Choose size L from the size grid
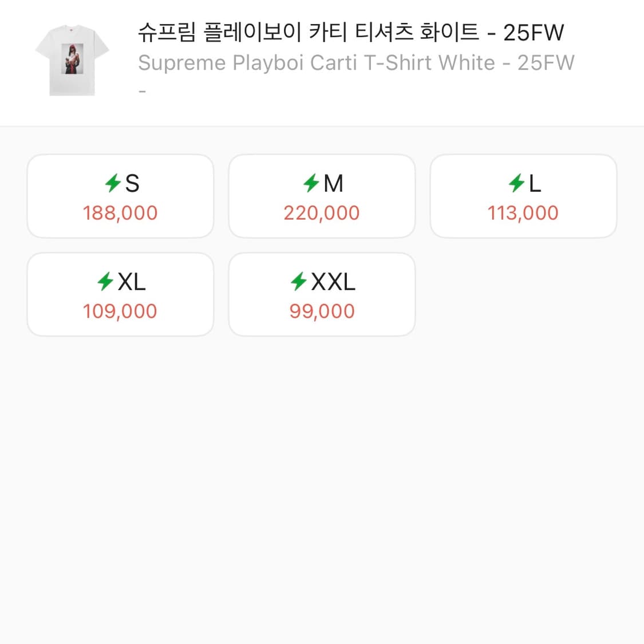The width and height of the screenshot is (644, 644). click(x=523, y=195)
